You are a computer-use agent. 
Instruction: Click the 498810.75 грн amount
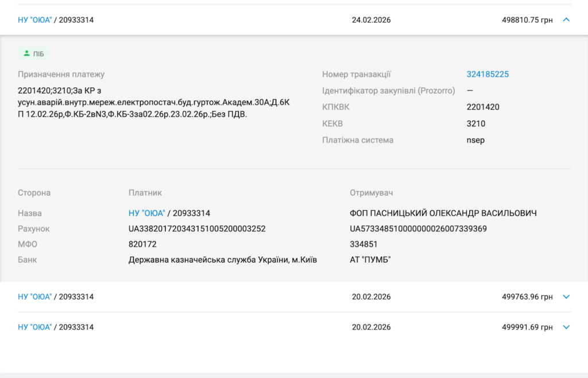tap(527, 20)
